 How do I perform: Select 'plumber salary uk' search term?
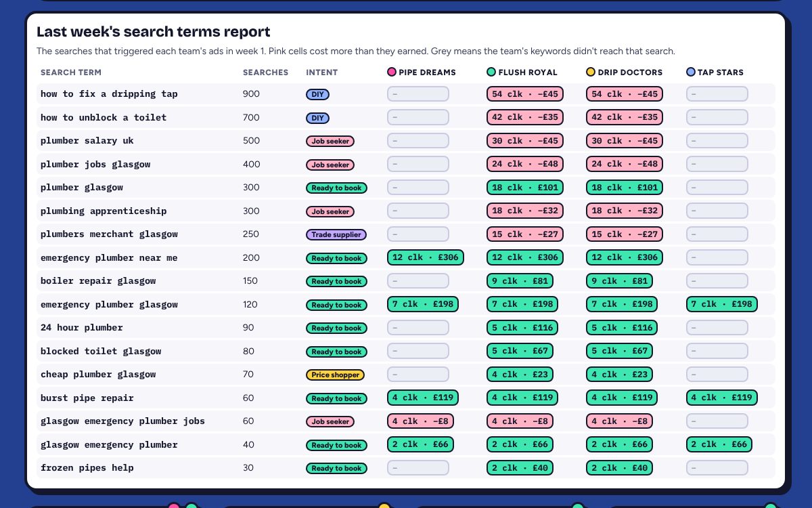tap(87, 141)
